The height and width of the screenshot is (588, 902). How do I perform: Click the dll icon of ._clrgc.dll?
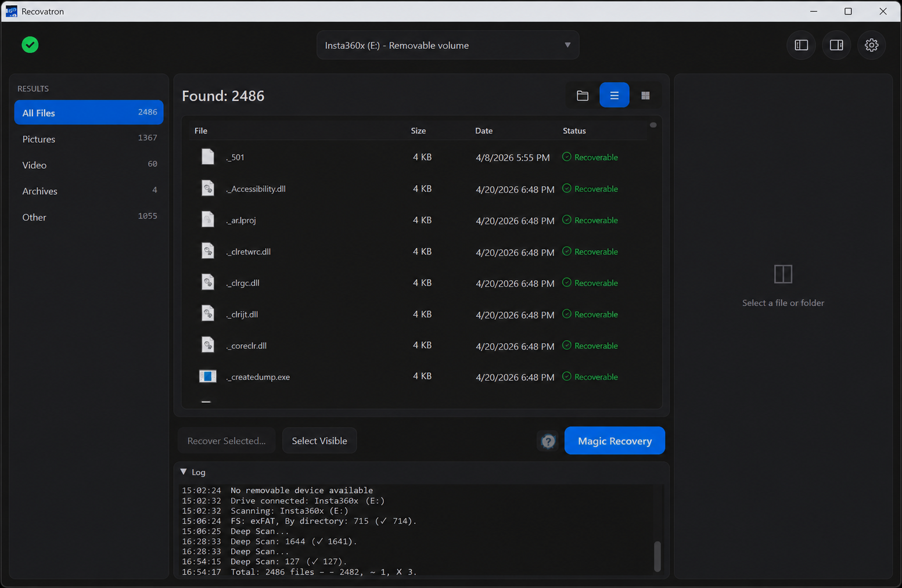tap(208, 282)
